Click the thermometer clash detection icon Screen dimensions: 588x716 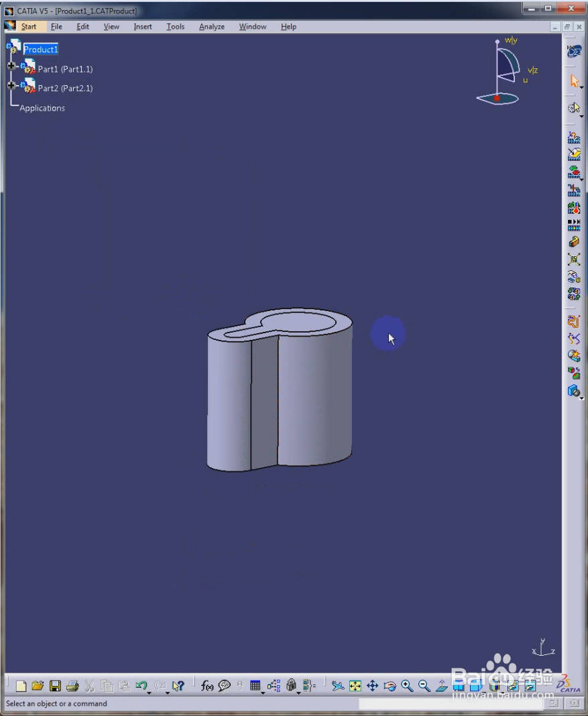574,208
